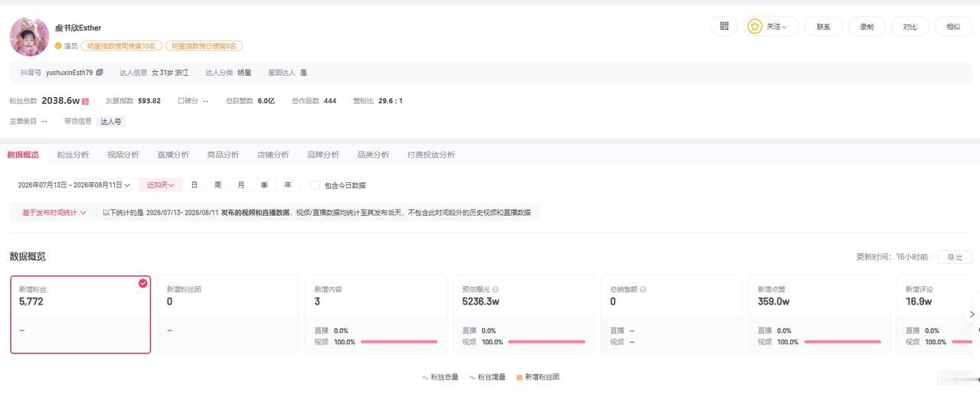The width and height of the screenshot is (980, 394).
Task: Select the 季 period option
Action: tap(264, 185)
